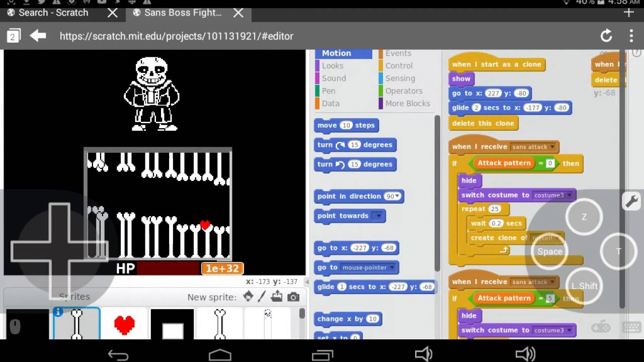Click the repeat 25 value field

click(494, 209)
